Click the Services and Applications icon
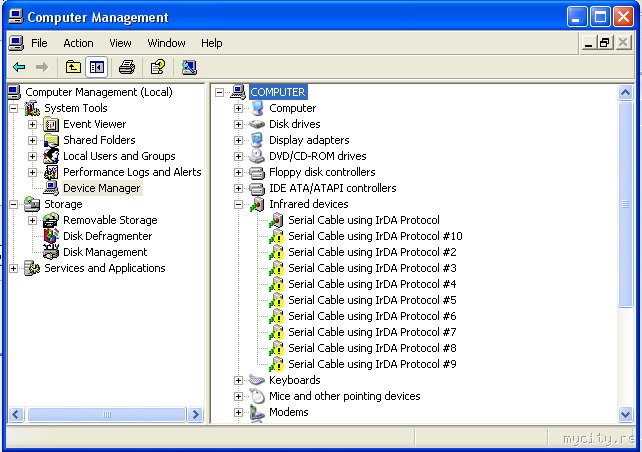The width and height of the screenshot is (642, 452). [32, 268]
